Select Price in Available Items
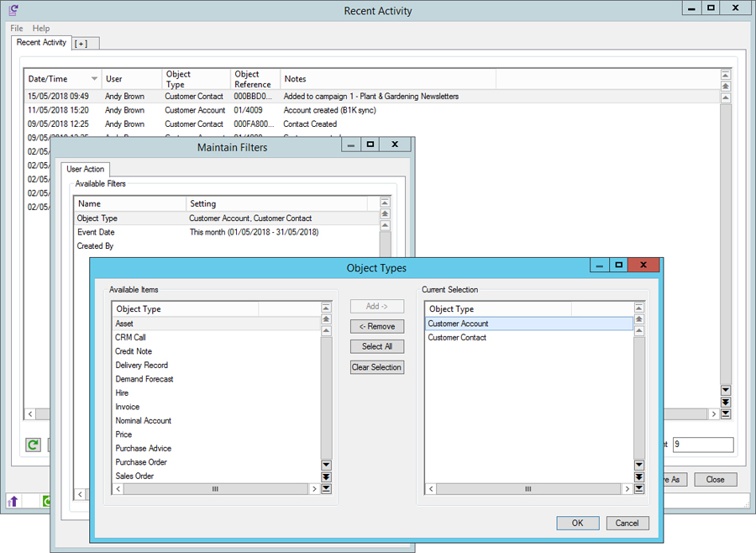 (217, 434)
